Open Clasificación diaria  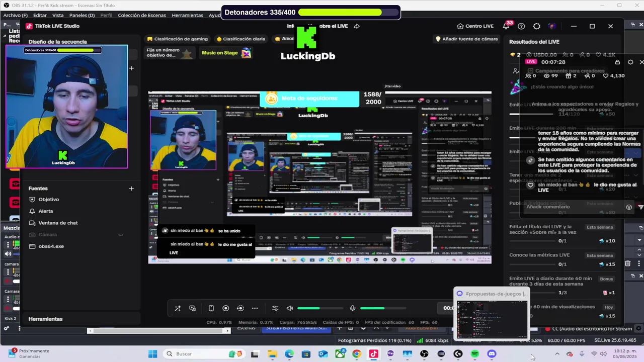point(240,39)
